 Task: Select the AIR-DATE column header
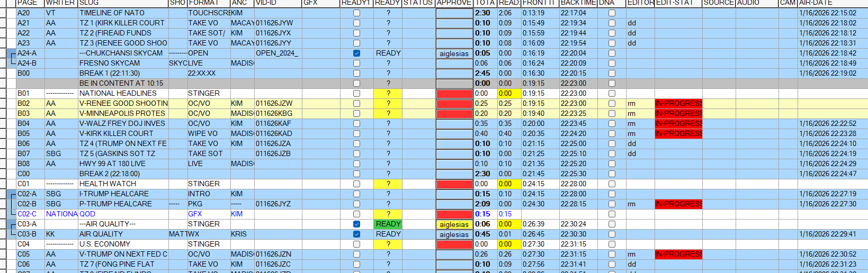pyautogui.click(x=816, y=3)
